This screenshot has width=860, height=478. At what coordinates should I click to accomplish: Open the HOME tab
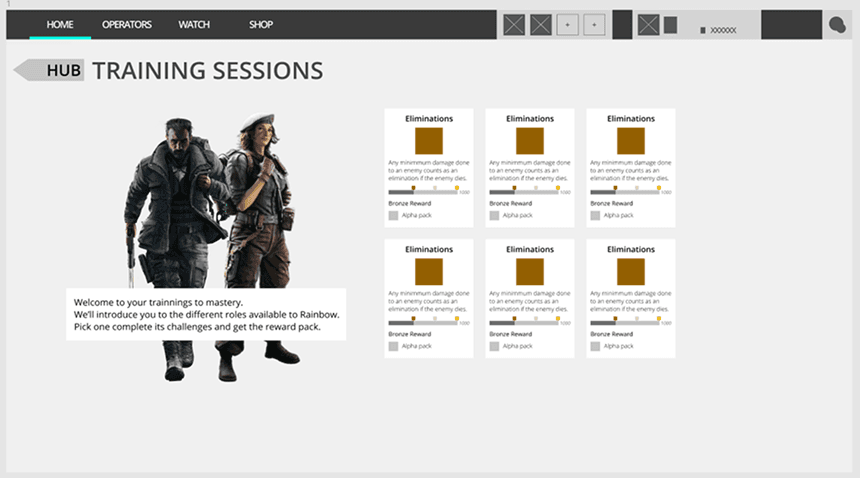pos(60,25)
